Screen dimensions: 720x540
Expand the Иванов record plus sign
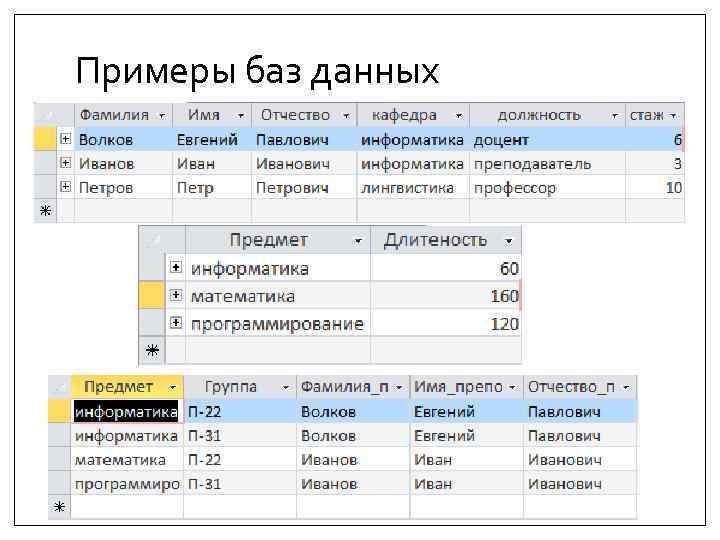[x=66, y=163]
